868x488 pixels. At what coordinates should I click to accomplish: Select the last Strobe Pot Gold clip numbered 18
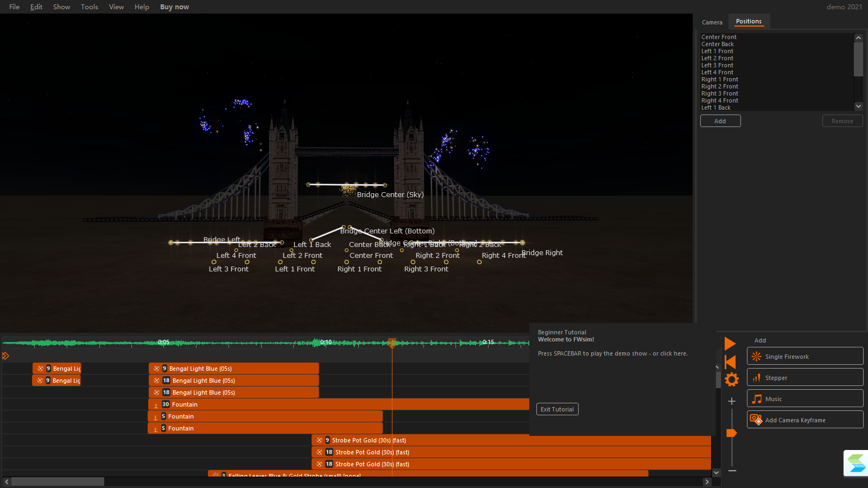511,464
